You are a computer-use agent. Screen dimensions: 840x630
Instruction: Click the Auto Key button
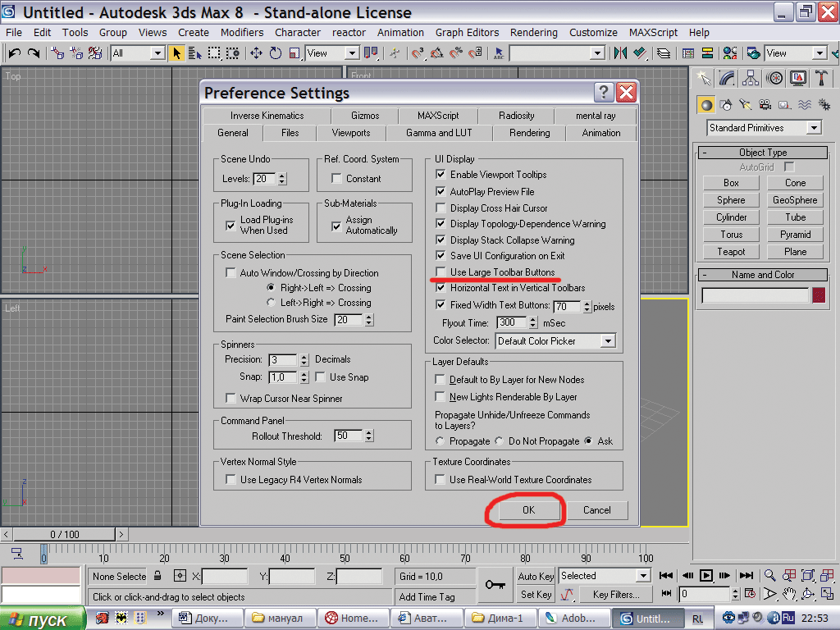pos(536,576)
